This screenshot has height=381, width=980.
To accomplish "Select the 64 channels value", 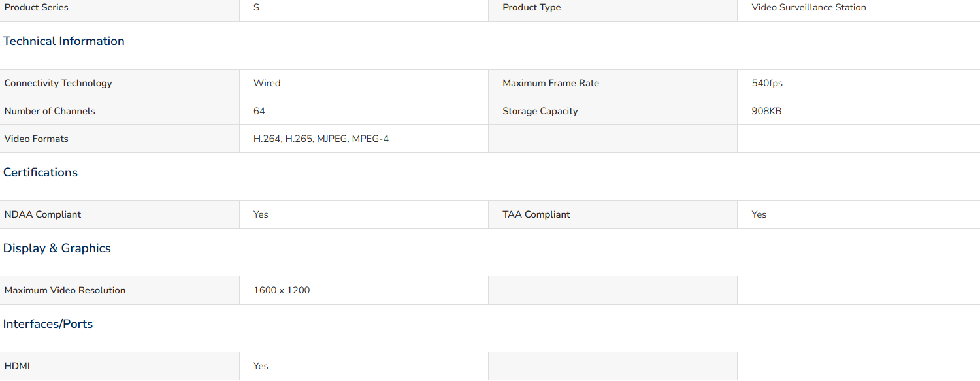I will (259, 111).
